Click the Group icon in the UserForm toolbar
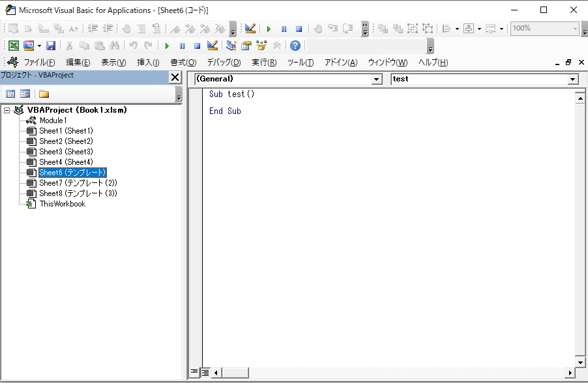588x383 pixels. (413, 29)
